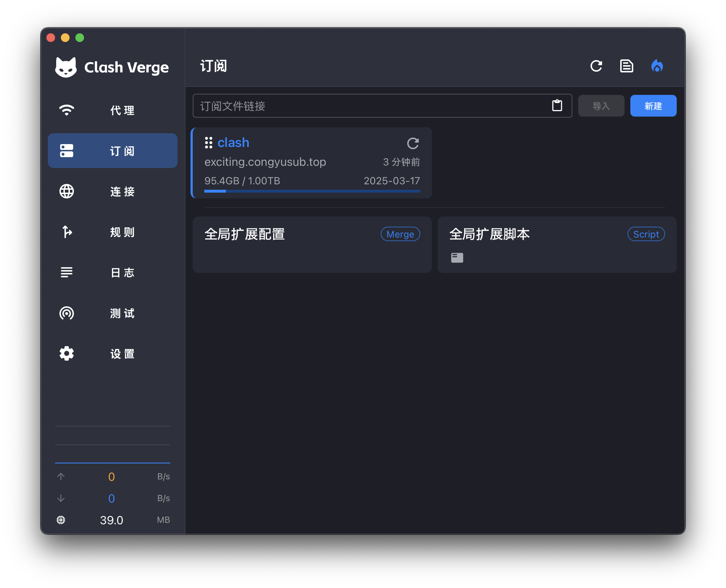726x588 pixels.
Task: Click the 代理 (Proxy) sidebar icon
Action: pos(112,110)
